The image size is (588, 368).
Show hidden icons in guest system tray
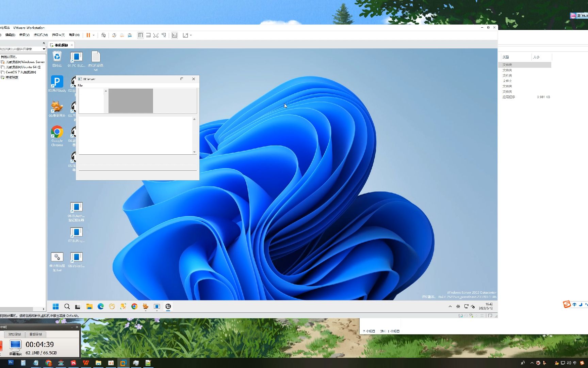coord(450,306)
